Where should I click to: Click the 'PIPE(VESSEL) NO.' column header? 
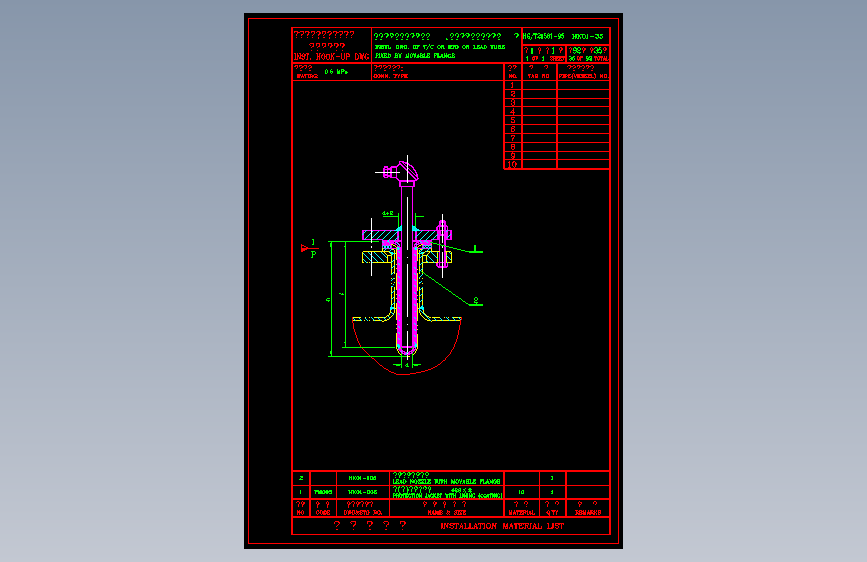point(583,76)
